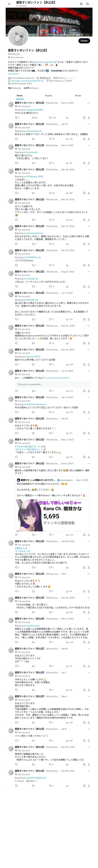The height and width of the screenshot is (868, 98).
Task: Open more options on the Jan 10 post
Action: pos(89,124)
